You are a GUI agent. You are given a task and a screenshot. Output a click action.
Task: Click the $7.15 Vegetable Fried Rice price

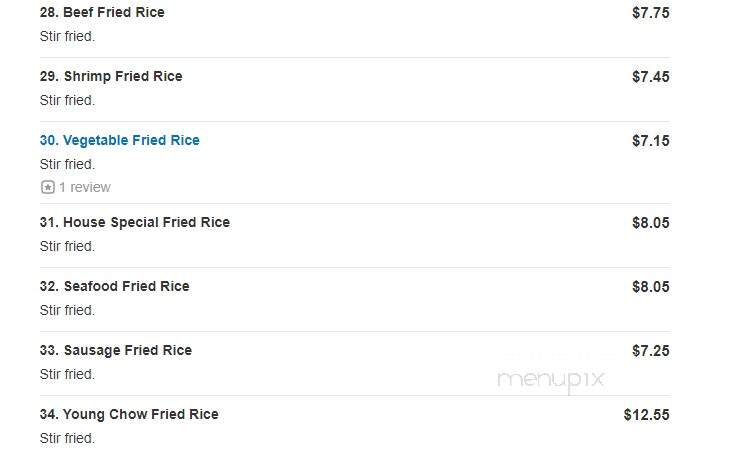[x=650, y=141]
